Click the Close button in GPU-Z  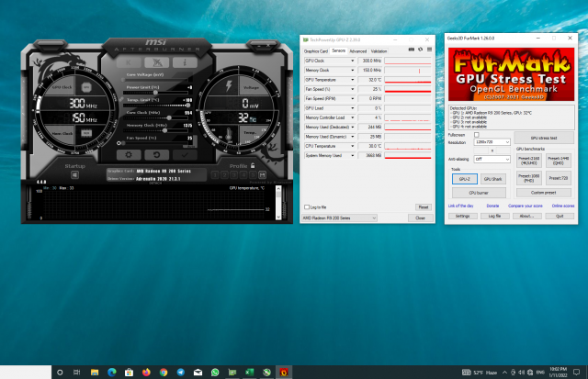click(x=421, y=218)
